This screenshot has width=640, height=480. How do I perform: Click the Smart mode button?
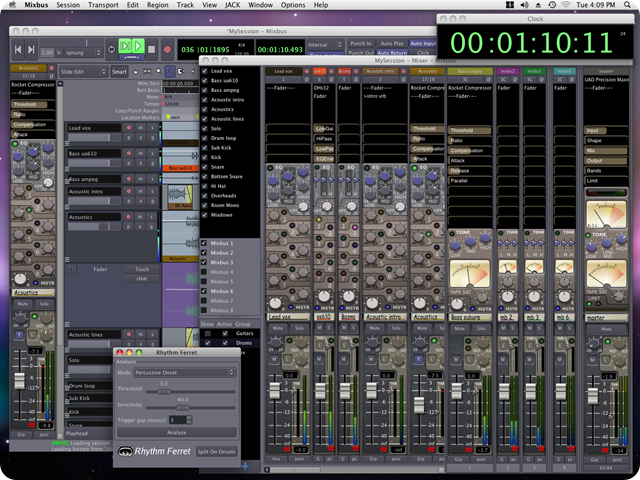coord(119,72)
